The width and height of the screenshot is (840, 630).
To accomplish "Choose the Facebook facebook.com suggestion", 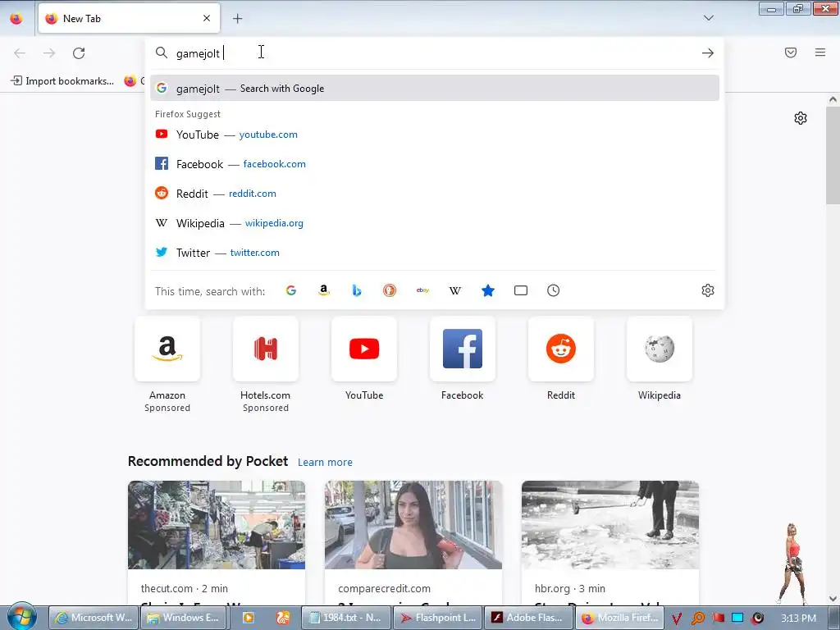I will (x=435, y=164).
